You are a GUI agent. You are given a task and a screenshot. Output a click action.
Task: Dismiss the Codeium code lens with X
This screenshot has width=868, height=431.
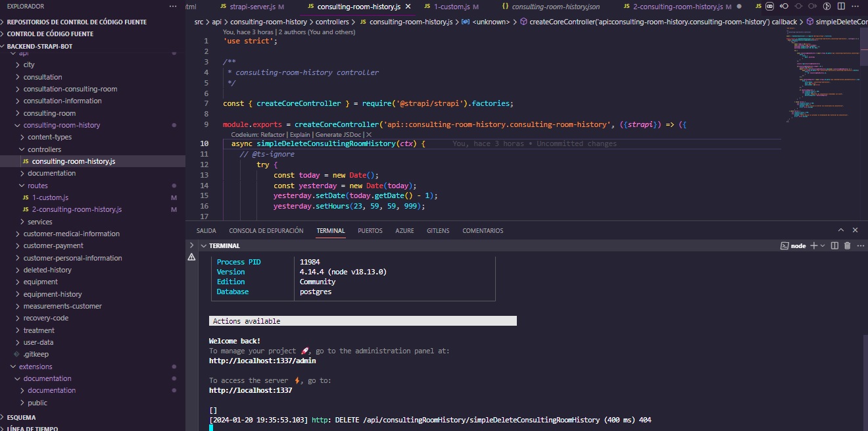[369, 134]
